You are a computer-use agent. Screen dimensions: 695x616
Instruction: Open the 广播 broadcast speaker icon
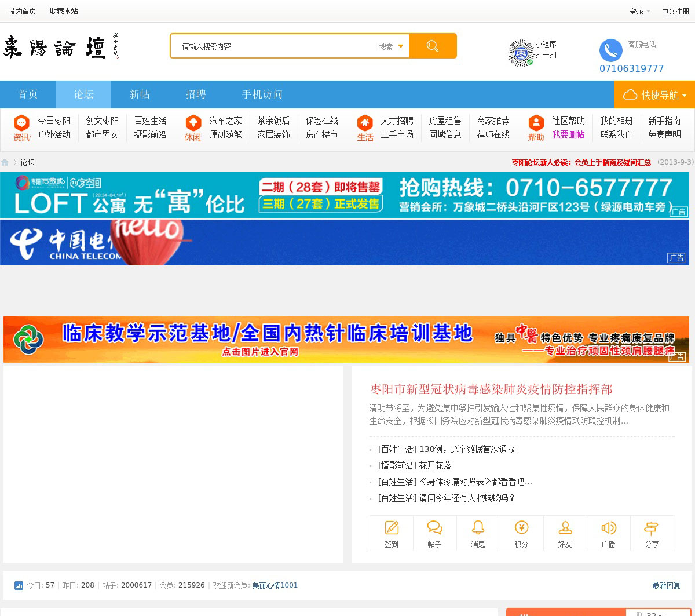pos(609,528)
